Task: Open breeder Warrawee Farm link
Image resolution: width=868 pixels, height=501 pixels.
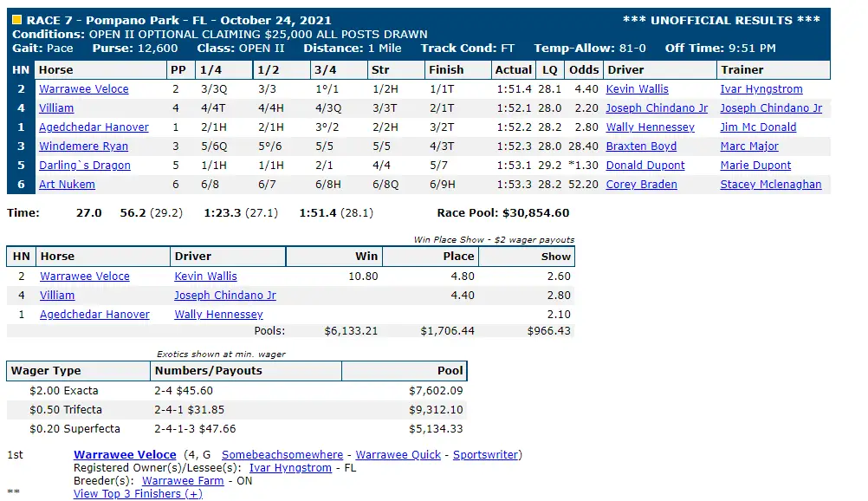Action: [x=183, y=480]
